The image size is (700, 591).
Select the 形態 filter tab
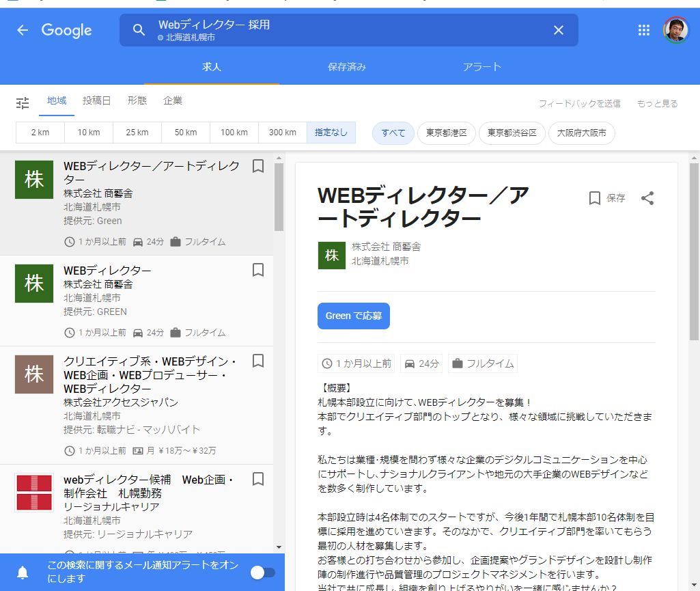point(137,101)
